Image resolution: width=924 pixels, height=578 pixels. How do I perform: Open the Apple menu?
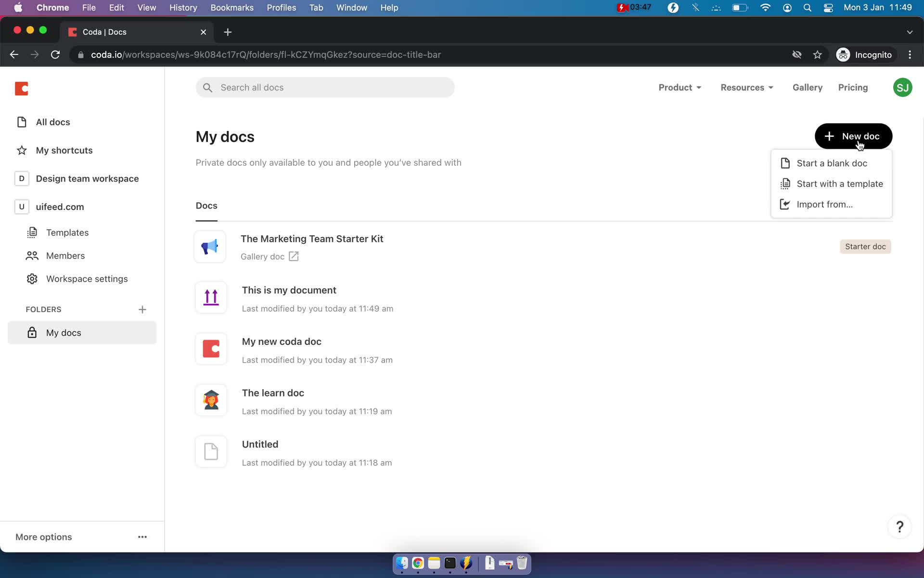18,8
